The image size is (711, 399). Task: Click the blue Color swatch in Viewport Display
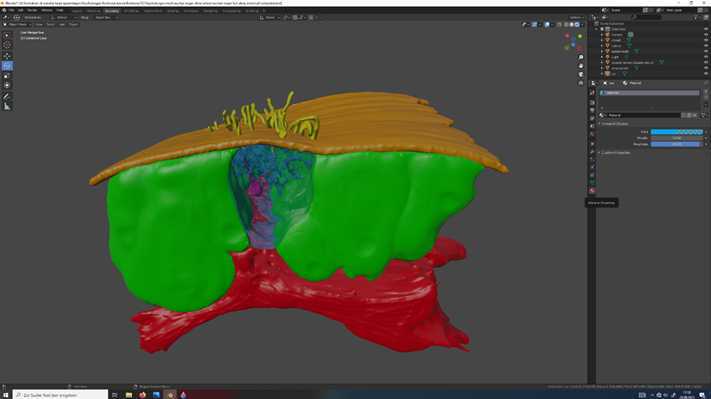(x=677, y=132)
